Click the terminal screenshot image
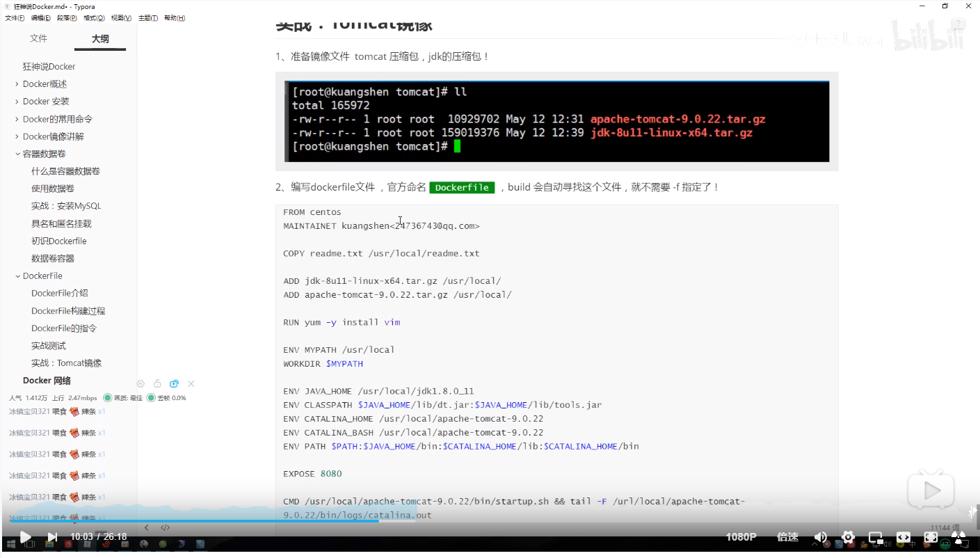980x558 pixels. (557, 121)
